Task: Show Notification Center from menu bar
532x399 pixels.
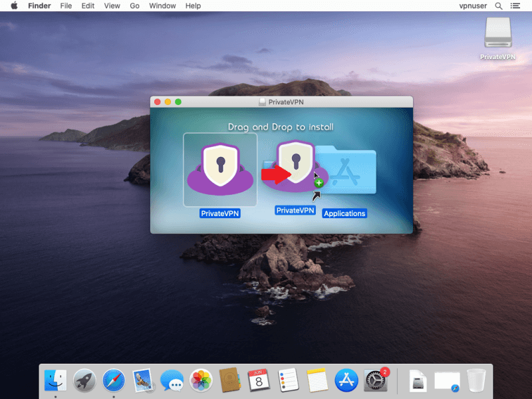Action: click(x=515, y=6)
